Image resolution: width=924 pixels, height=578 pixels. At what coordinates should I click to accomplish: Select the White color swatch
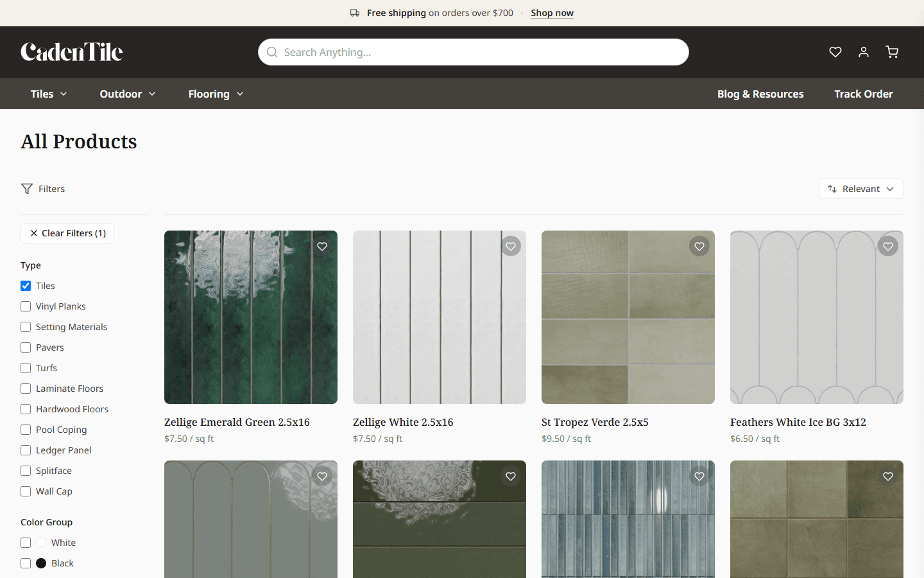[x=41, y=543]
